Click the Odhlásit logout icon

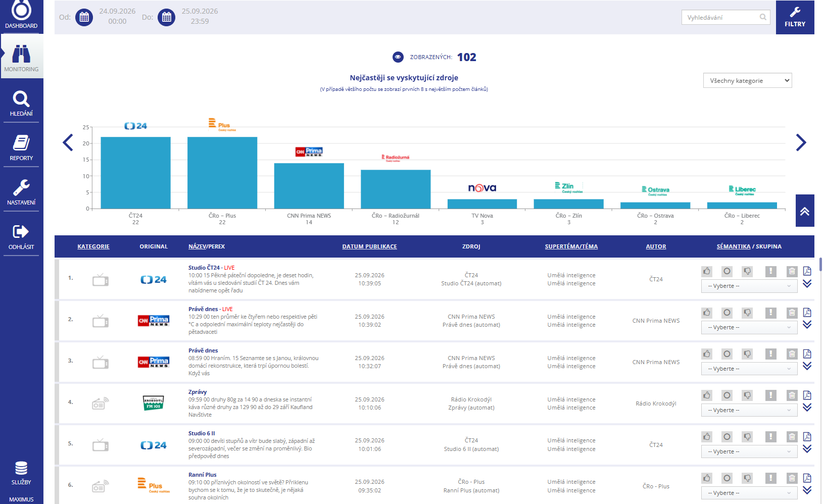(x=21, y=232)
